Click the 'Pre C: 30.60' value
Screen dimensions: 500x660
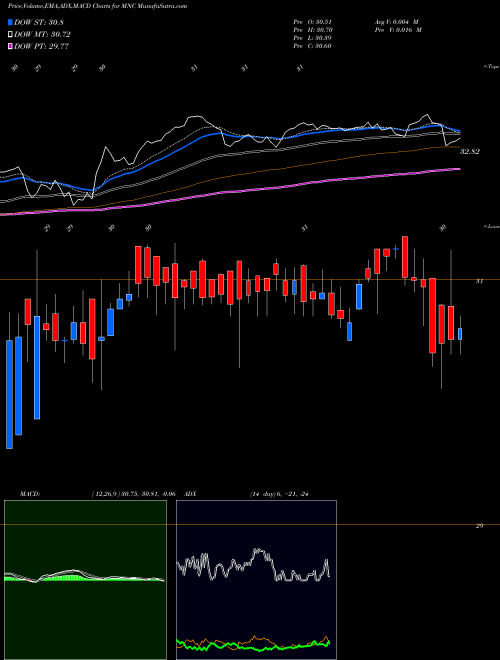[x=314, y=46]
